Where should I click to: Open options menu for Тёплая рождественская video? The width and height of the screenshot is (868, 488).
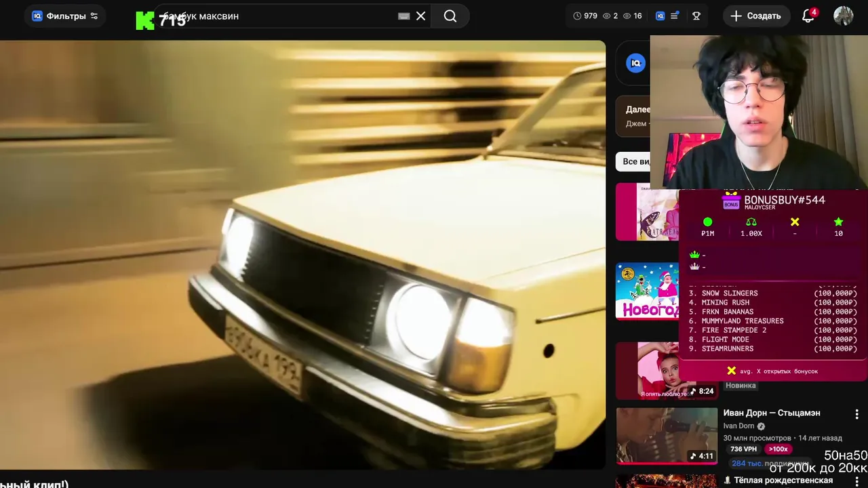click(x=856, y=481)
